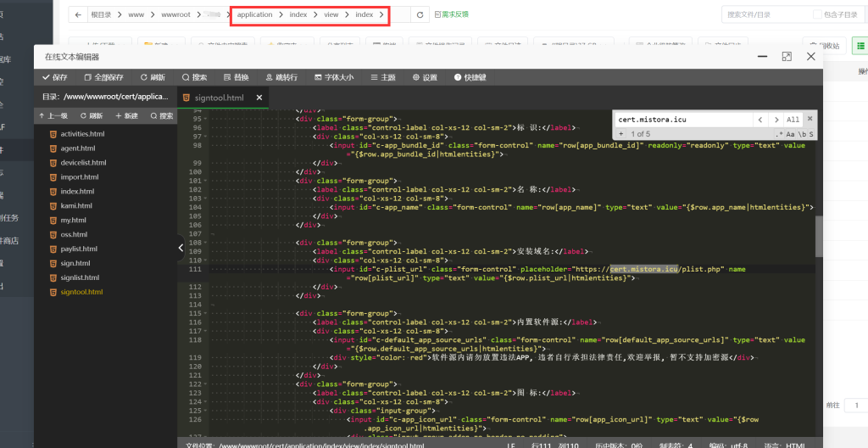Click application in the breadcrumb path

[x=254, y=15]
